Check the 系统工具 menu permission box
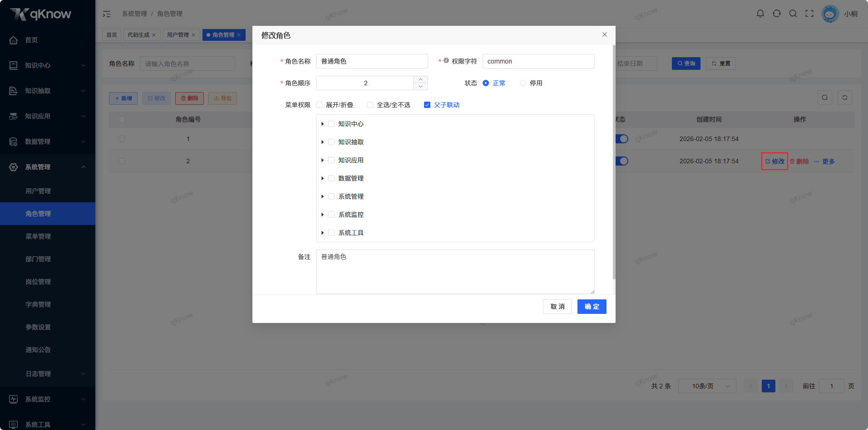The width and height of the screenshot is (868, 430). point(331,233)
